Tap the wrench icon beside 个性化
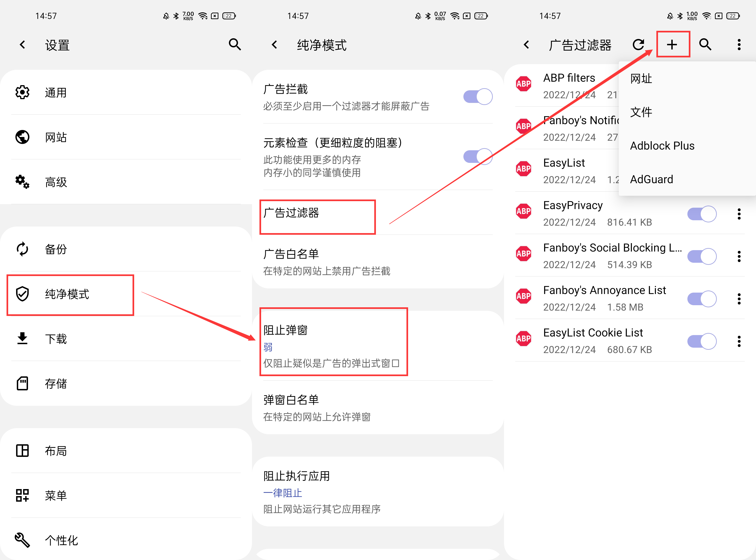 pyautogui.click(x=22, y=540)
